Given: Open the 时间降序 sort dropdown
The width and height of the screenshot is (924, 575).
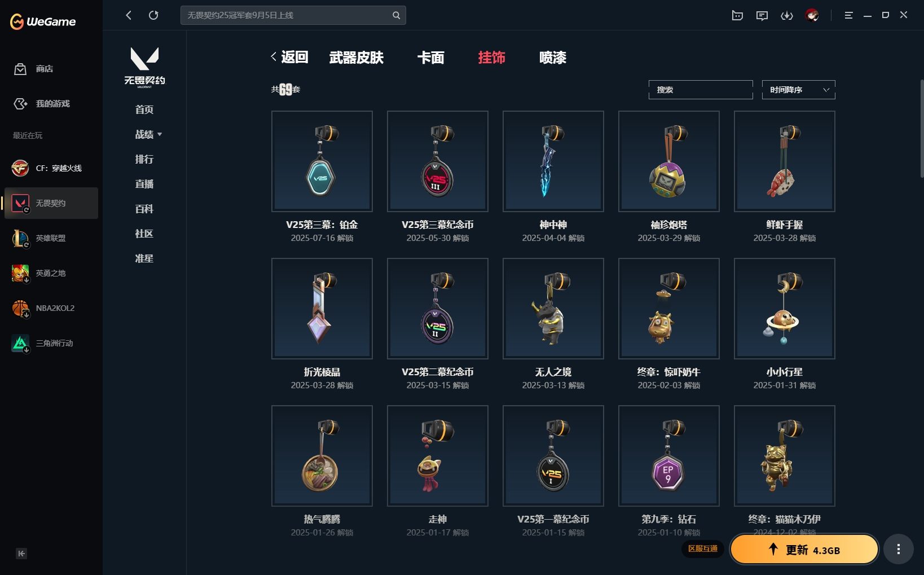Looking at the screenshot, I should click(x=799, y=90).
